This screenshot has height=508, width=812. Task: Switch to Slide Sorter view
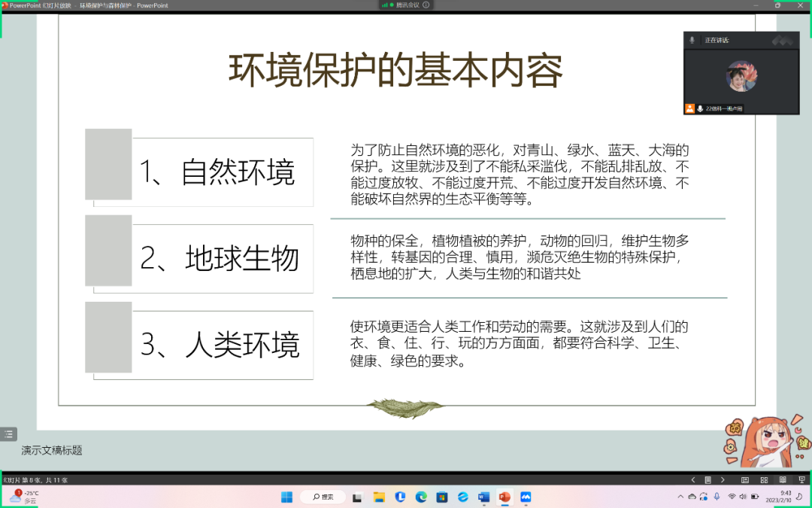click(764, 479)
